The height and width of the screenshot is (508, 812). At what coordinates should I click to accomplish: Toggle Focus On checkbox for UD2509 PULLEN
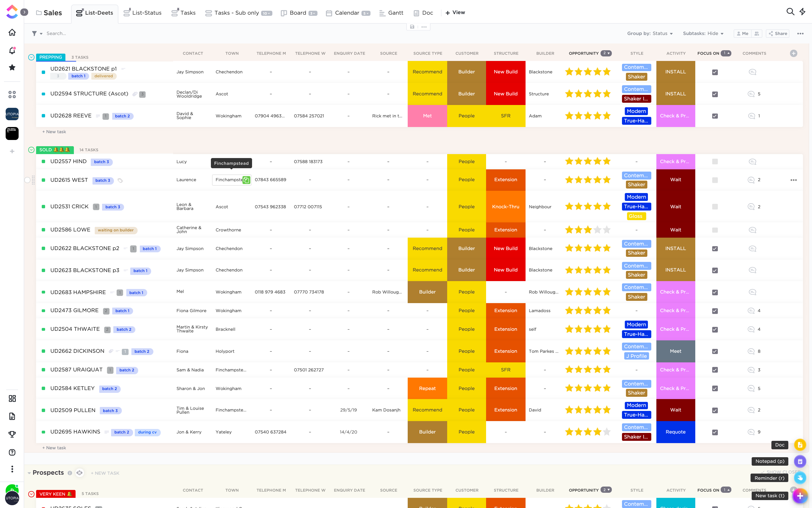(715, 410)
